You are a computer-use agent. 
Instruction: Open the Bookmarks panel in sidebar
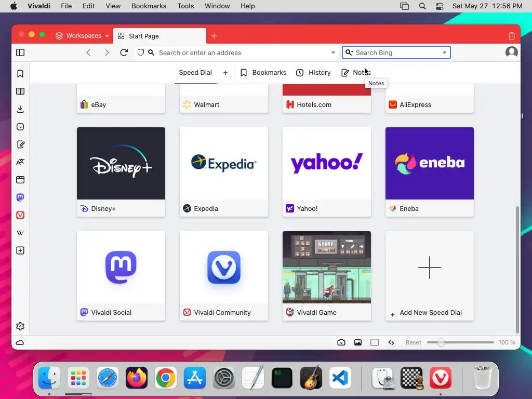20,74
